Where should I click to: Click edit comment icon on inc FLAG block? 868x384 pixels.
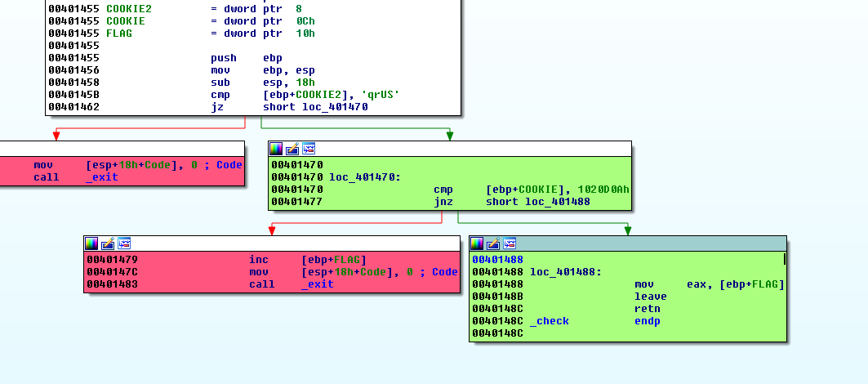pos(108,243)
